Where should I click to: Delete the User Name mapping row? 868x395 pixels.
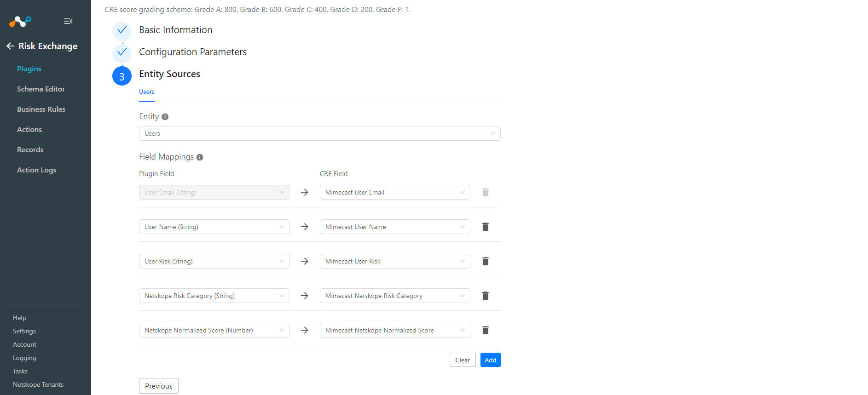coord(485,227)
